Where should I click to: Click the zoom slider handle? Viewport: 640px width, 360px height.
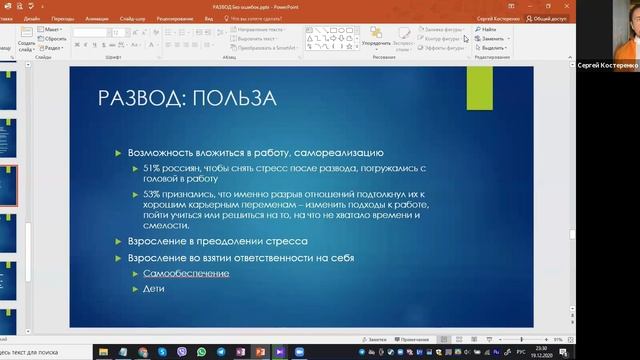click(521, 340)
